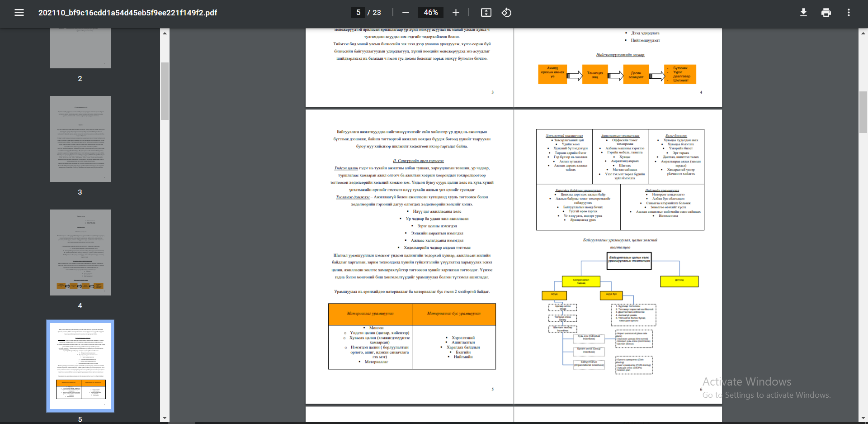Image resolution: width=868 pixels, height=424 pixels.
Task: Click document scrollbar down arrow
Action: [x=863, y=418]
